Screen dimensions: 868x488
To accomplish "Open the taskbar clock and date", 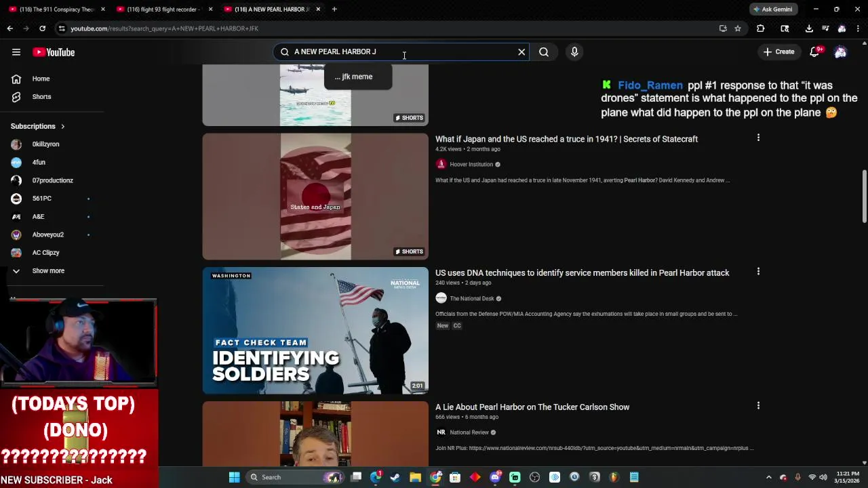I will pos(848,477).
